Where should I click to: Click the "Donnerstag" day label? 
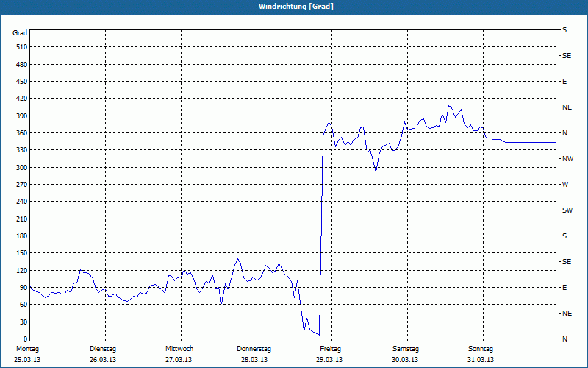[x=254, y=349]
